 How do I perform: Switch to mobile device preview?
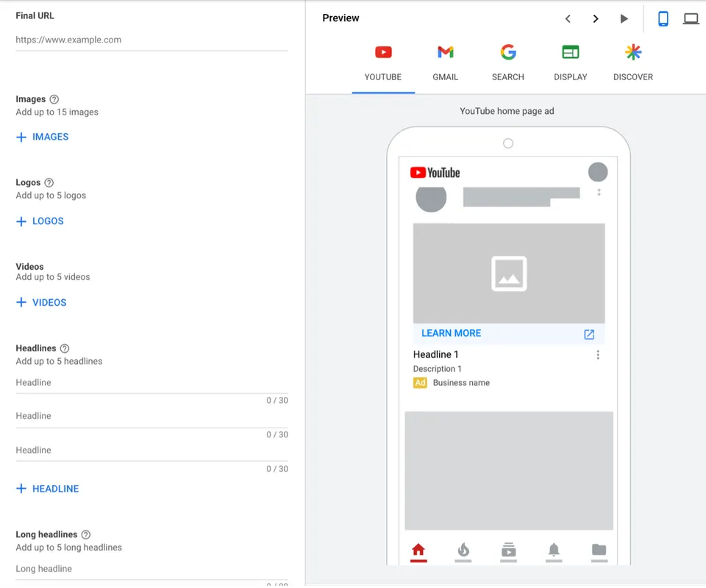663,18
